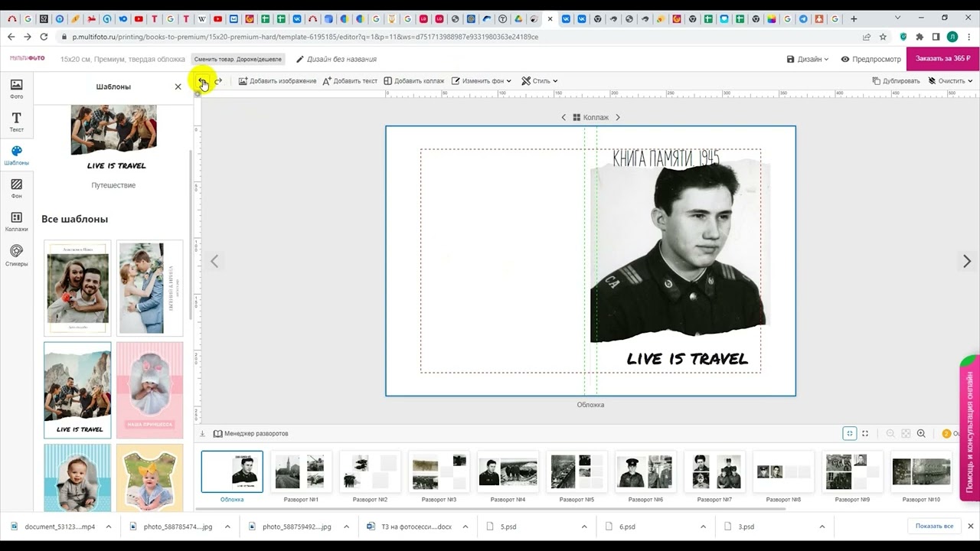The height and width of the screenshot is (551, 980).
Task: Select the Разворот №1 thumbnail
Action: (301, 471)
